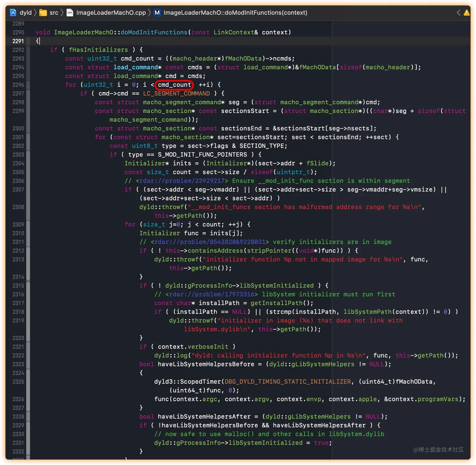Click line number 2296 in the gutter
The height and width of the screenshot is (465, 476).
[18, 85]
